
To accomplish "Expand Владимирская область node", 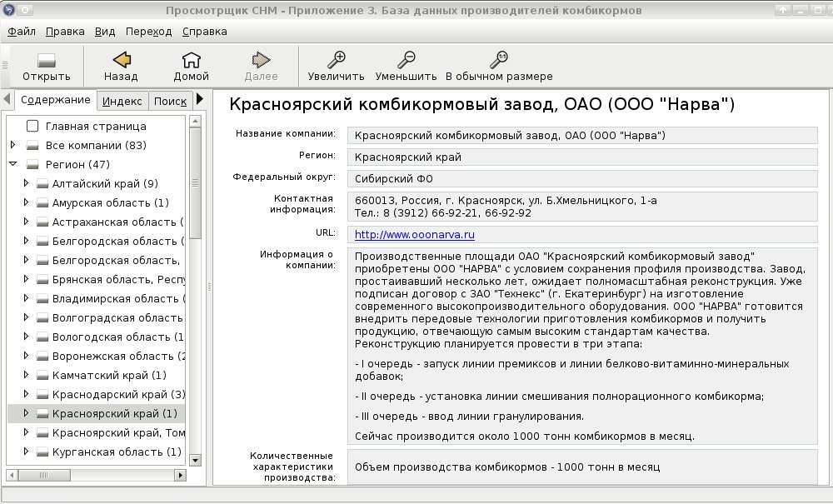I will (26, 298).
